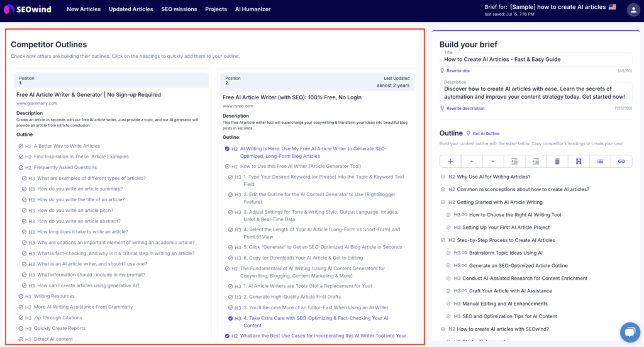The width and height of the screenshot is (644, 347).
Task: Move outline item down with arrow
Action: [x=493, y=162]
